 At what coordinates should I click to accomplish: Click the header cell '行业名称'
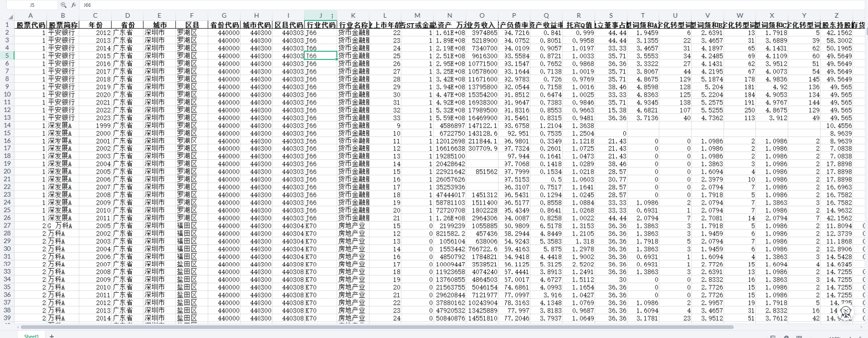pyautogui.click(x=353, y=25)
